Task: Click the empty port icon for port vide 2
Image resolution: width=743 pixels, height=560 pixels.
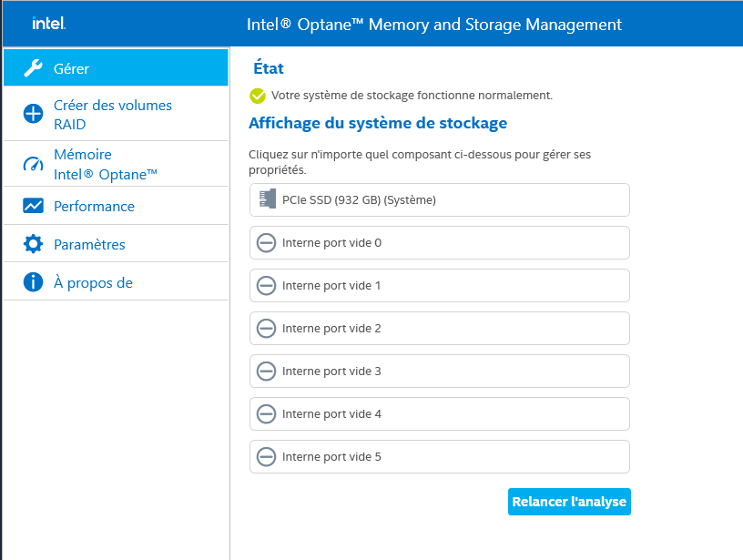Action: click(266, 329)
